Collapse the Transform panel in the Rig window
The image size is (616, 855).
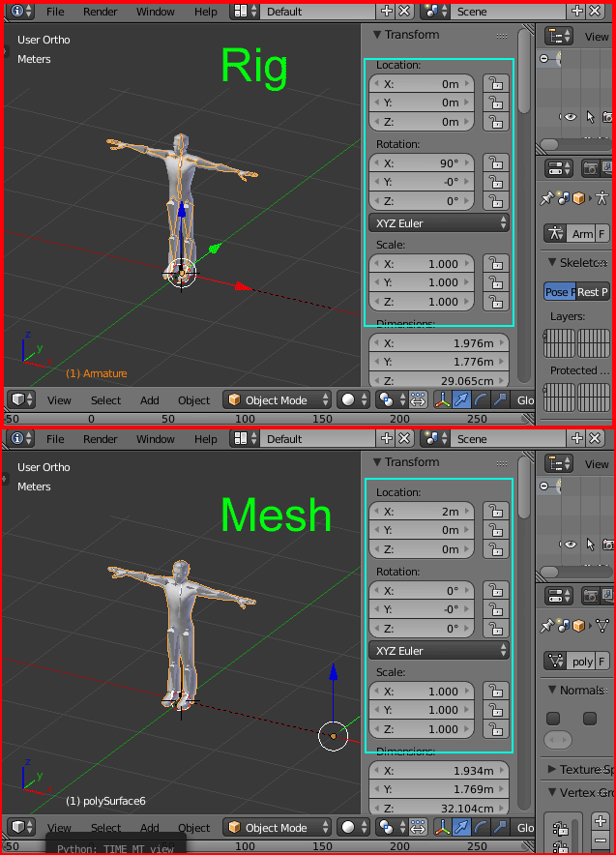point(377,35)
